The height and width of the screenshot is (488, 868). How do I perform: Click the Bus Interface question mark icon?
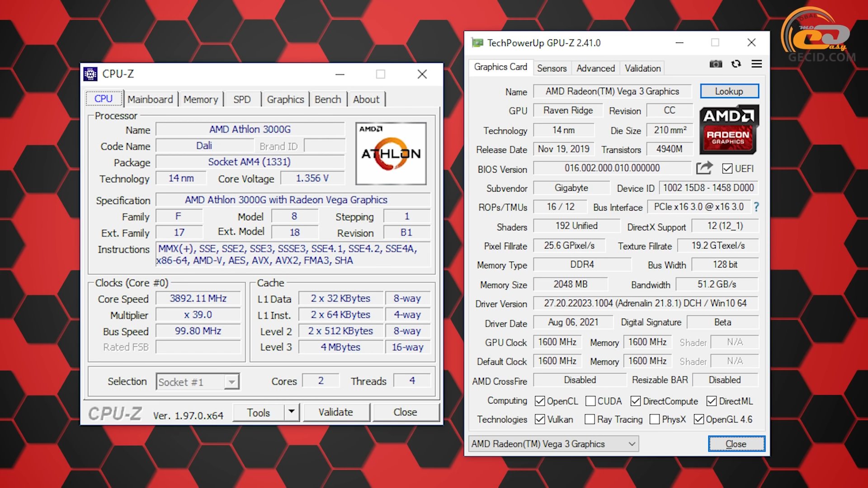(756, 207)
